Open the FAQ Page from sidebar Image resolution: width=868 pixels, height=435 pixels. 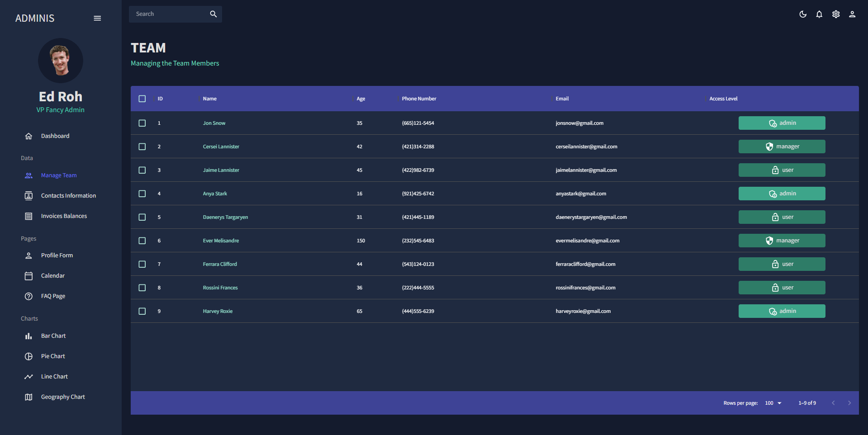[52, 296]
